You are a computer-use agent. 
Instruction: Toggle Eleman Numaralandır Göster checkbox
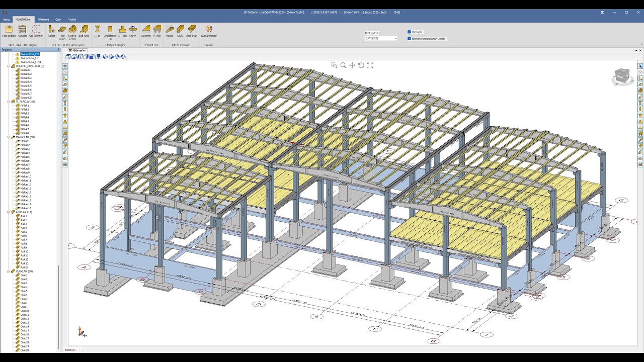coord(410,38)
